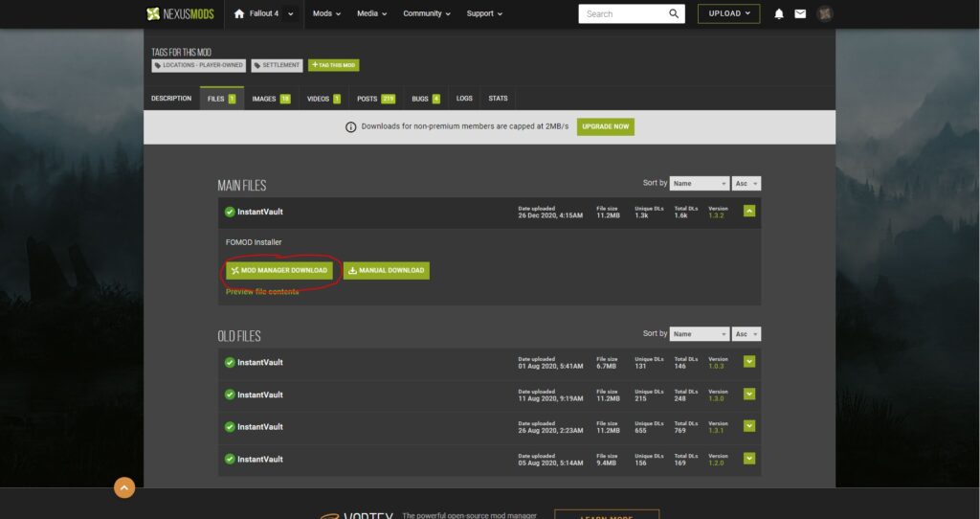Viewport: 980px width, 519px height.
Task: Click check icon of 26 Aug 2020 file
Action: (230, 427)
